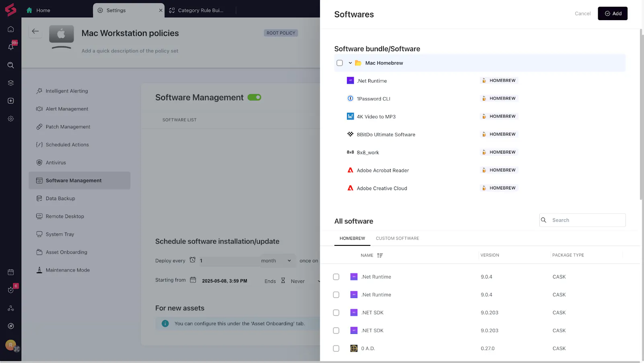The height and width of the screenshot is (363, 644).
Task: Click the settings gear icon in sidebar
Action: click(11, 119)
